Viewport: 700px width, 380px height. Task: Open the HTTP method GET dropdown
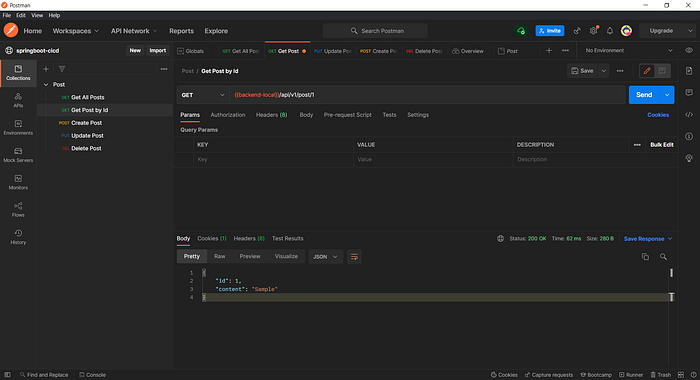pos(202,95)
